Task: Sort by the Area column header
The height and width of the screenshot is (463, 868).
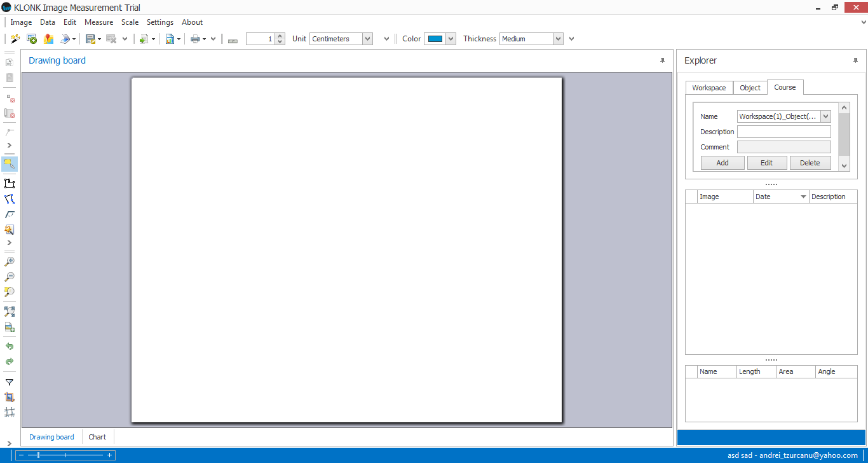Action: (796, 371)
